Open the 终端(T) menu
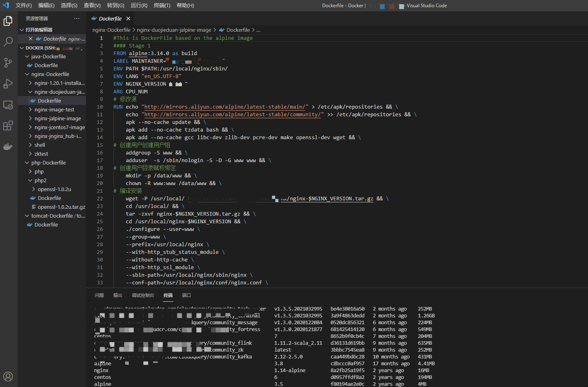The image size is (588, 387). pyautogui.click(x=162, y=6)
